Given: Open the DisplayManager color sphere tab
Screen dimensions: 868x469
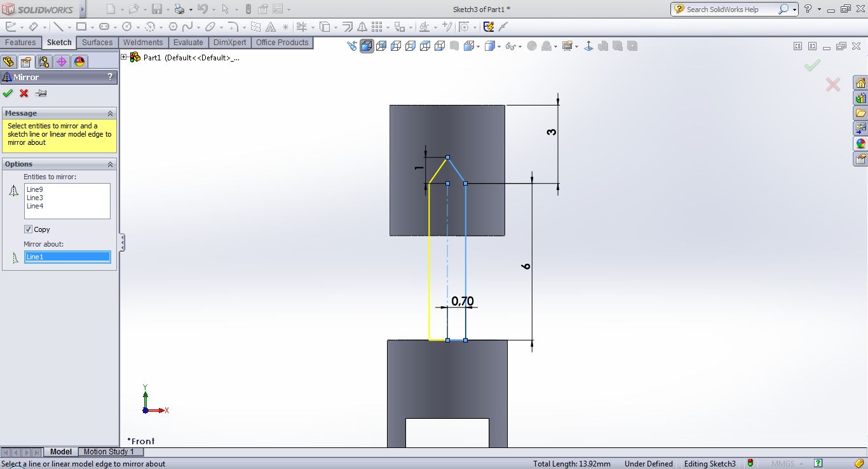Looking at the screenshot, I should pyautogui.click(x=79, y=62).
